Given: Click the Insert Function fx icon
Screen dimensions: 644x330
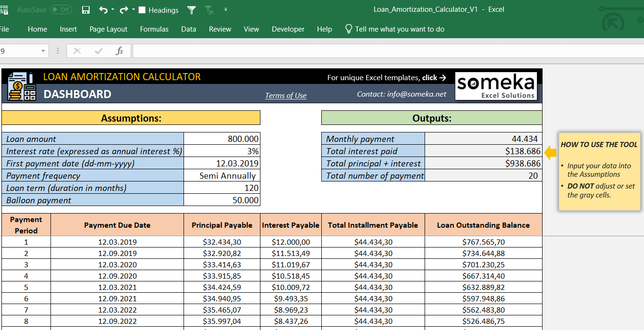Looking at the screenshot, I should [120, 51].
